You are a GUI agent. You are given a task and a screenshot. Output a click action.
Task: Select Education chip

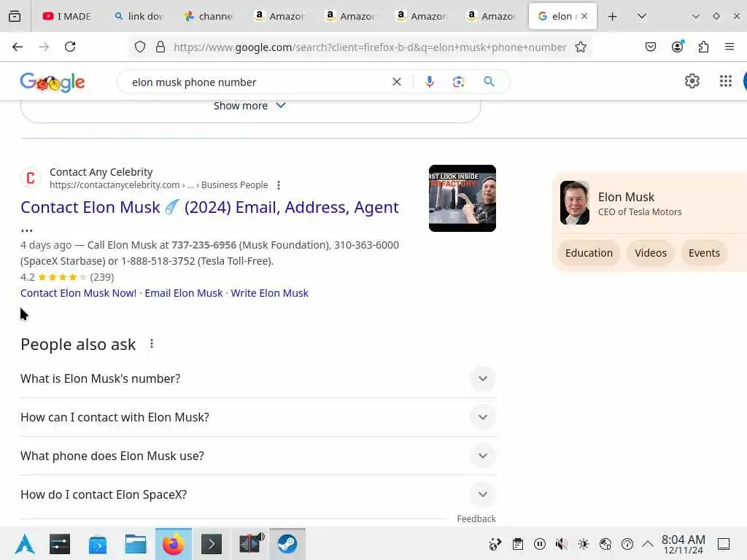click(589, 253)
